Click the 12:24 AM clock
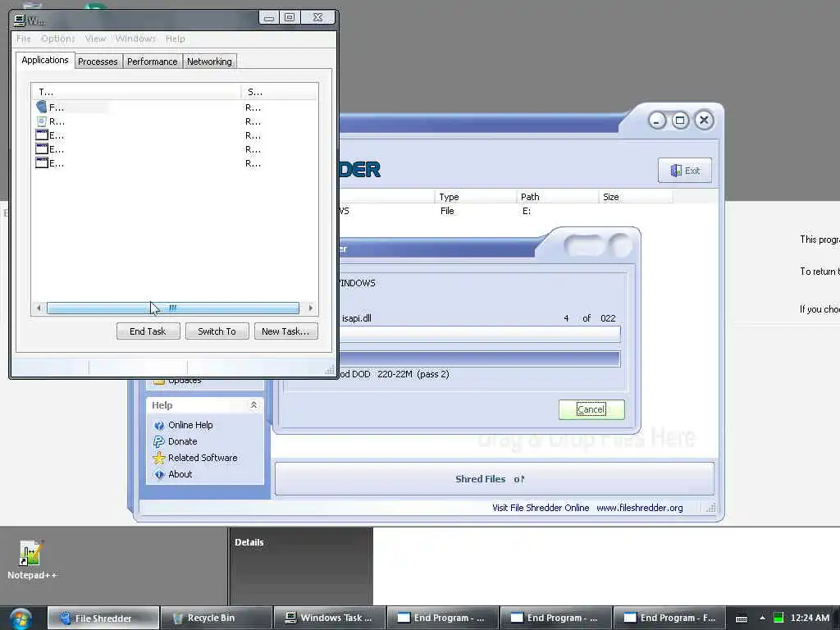 coord(810,618)
